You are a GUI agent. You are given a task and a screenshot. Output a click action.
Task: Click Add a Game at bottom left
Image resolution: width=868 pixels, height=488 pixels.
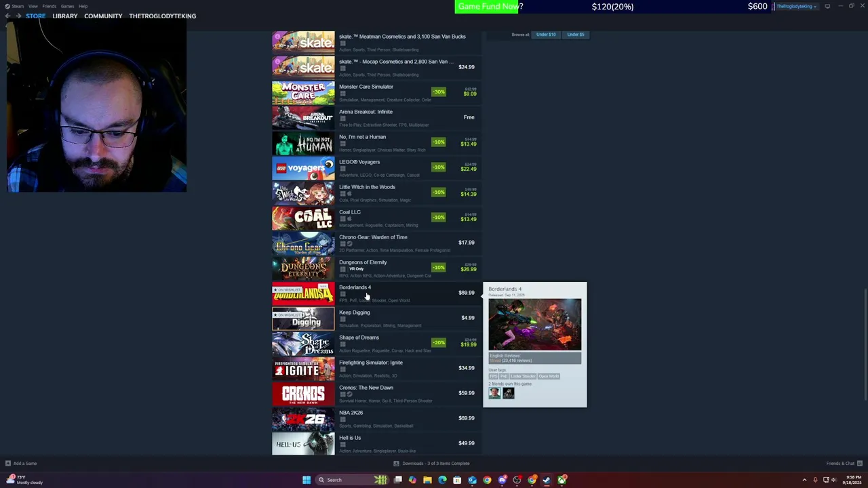21,464
